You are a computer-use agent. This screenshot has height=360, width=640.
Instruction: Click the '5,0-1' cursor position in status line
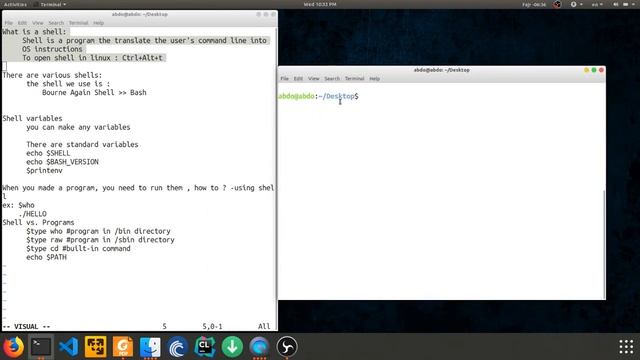pyautogui.click(x=212, y=327)
